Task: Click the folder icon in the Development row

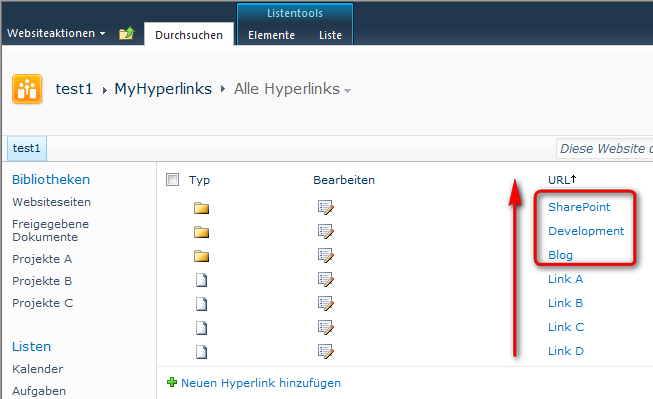Action: [202, 232]
